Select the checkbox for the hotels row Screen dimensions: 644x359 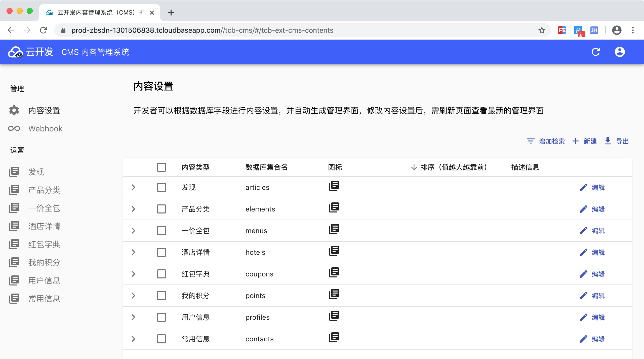(x=161, y=252)
